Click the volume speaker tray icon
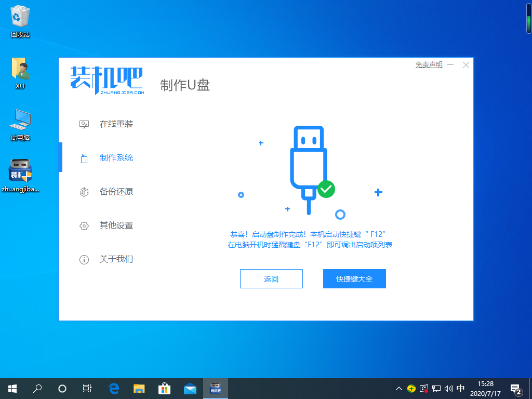Image resolution: width=532 pixels, height=399 pixels. point(447,388)
